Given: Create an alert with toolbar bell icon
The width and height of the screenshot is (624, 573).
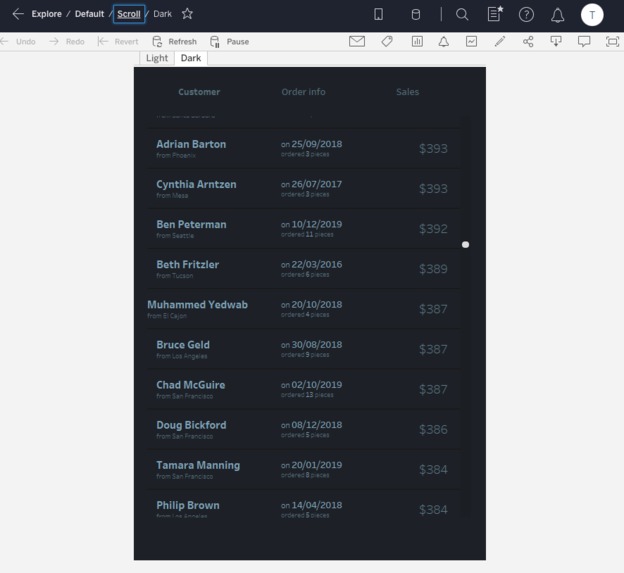Looking at the screenshot, I should (444, 41).
